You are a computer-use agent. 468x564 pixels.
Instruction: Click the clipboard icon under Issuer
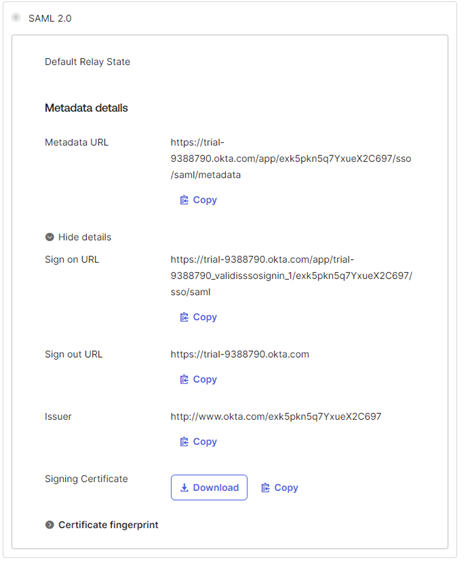point(184,442)
